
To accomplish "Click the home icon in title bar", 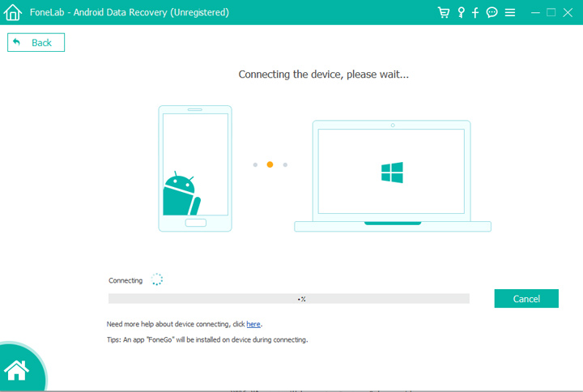I will click(12, 13).
